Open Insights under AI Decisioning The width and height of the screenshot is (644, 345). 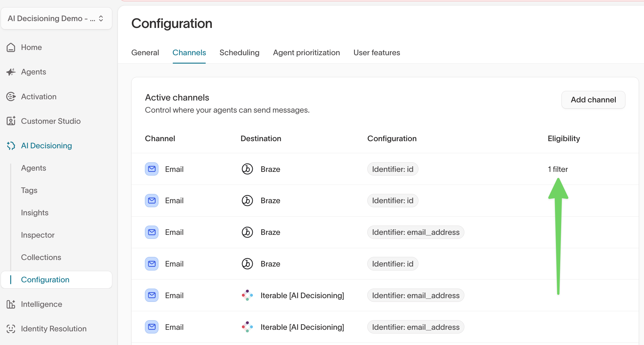click(x=35, y=213)
